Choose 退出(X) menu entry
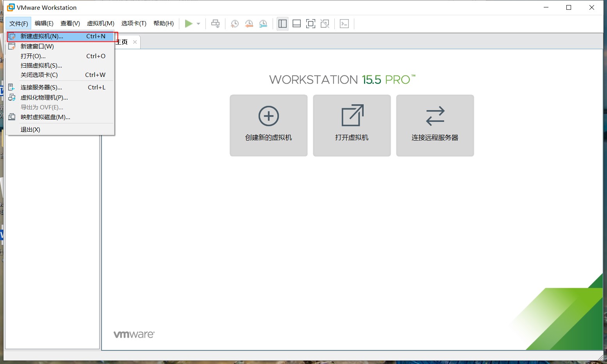 click(61, 129)
